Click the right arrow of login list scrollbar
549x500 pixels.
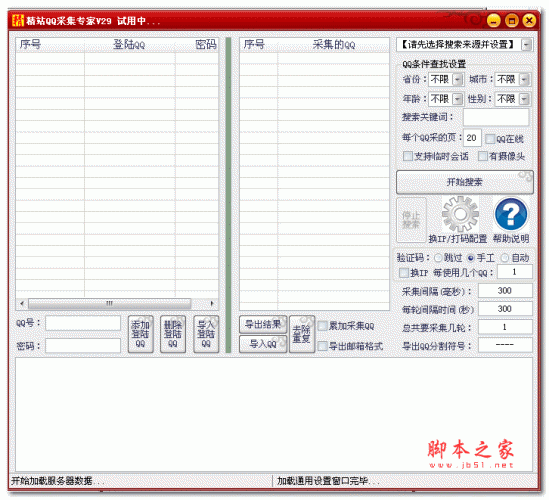click(x=212, y=304)
